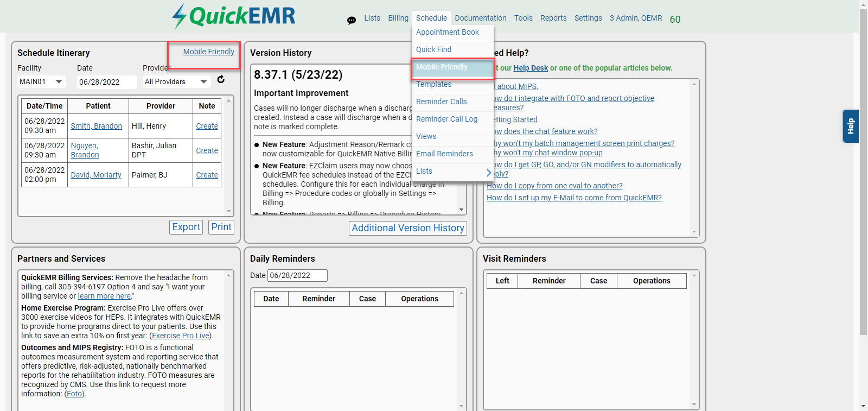Click the help articles list scroll up arrow

click(694, 84)
